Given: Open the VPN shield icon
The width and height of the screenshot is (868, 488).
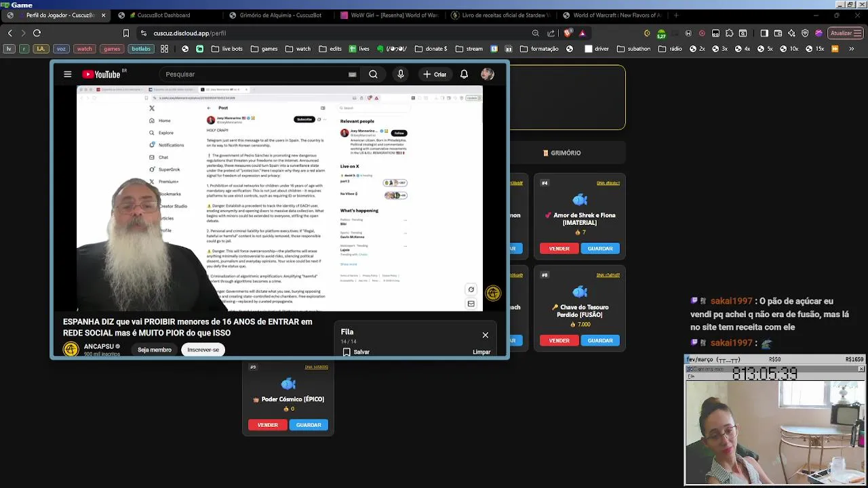Looking at the screenshot, I should pos(805,33).
